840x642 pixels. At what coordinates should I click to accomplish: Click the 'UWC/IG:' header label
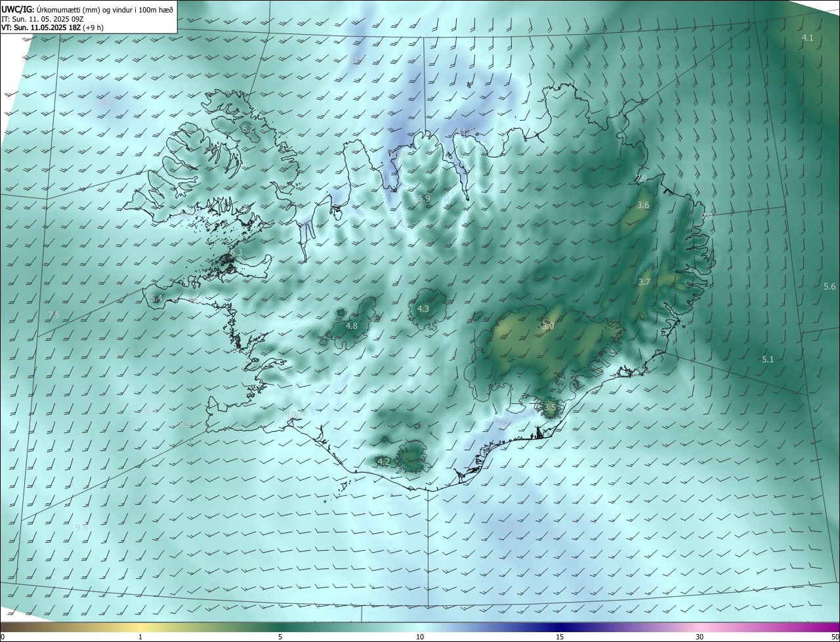pyautogui.click(x=18, y=9)
